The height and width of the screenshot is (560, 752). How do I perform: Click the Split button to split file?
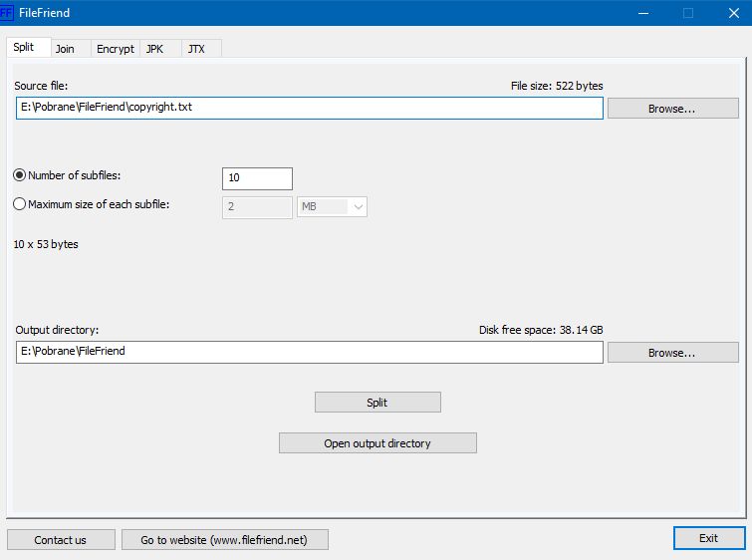[x=377, y=403]
